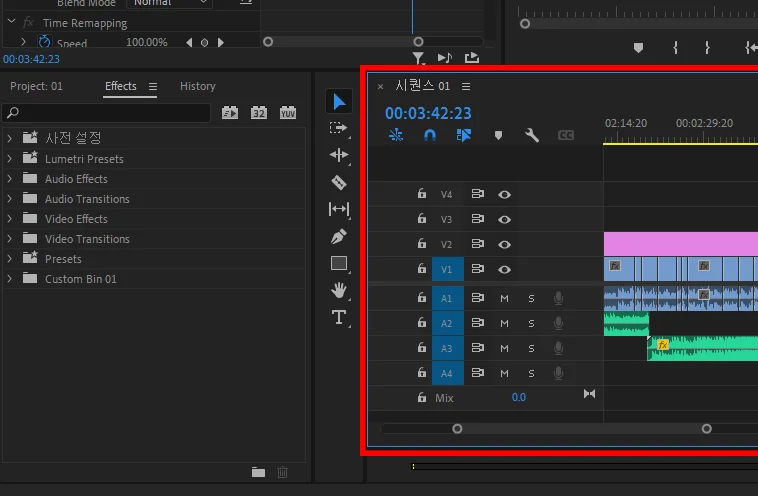Expand Audio Transitions folder
This screenshot has width=758, height=496.
coord(10,199)
